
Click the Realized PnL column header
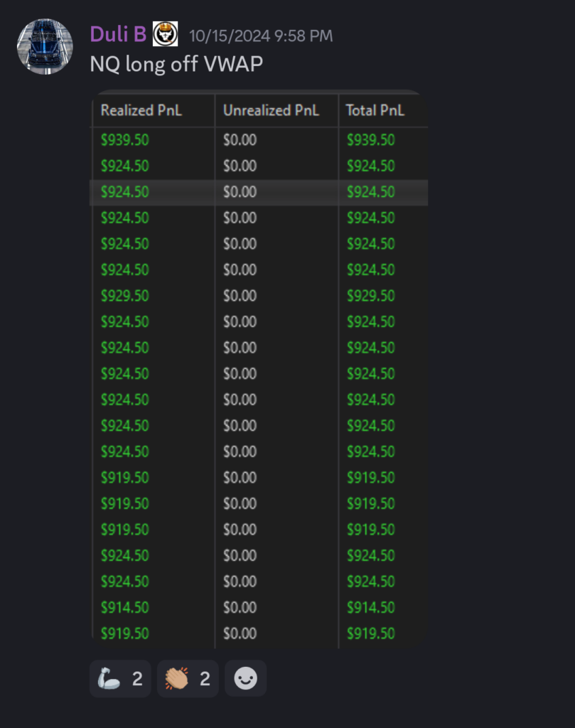click(x=141, y=110)
